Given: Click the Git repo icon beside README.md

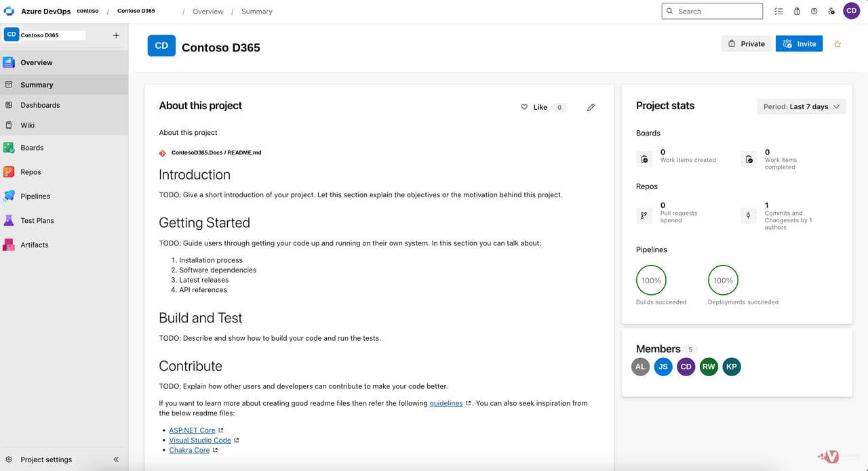Looking at the screenshot, I should pyautogui.click(x=163, y=153).
